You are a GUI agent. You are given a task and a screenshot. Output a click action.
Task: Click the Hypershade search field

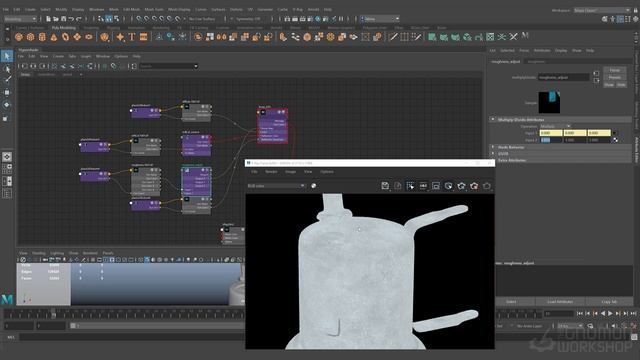click(x=169, y=66)
